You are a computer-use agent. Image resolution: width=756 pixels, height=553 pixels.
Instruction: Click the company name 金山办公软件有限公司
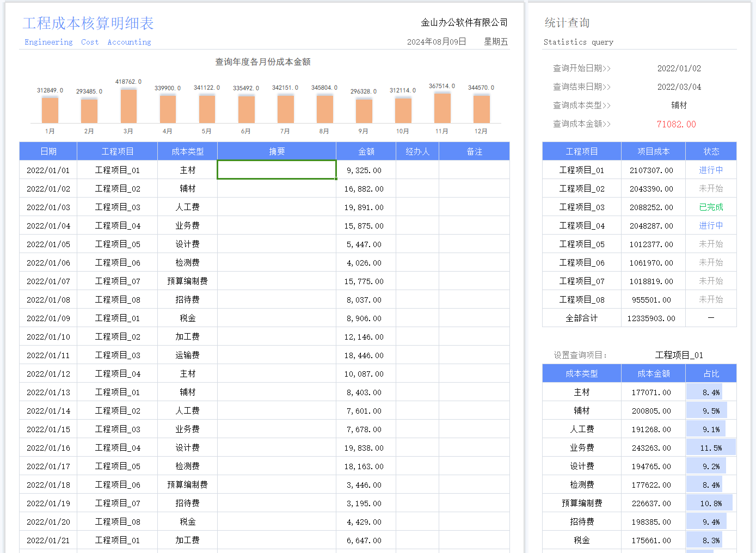(464, 22)
